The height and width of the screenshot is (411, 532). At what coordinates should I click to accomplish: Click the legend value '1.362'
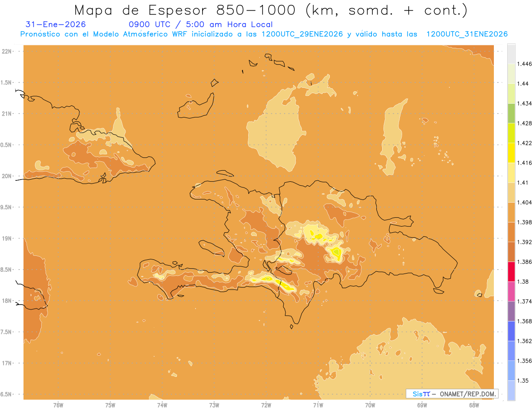click(525, 341)
